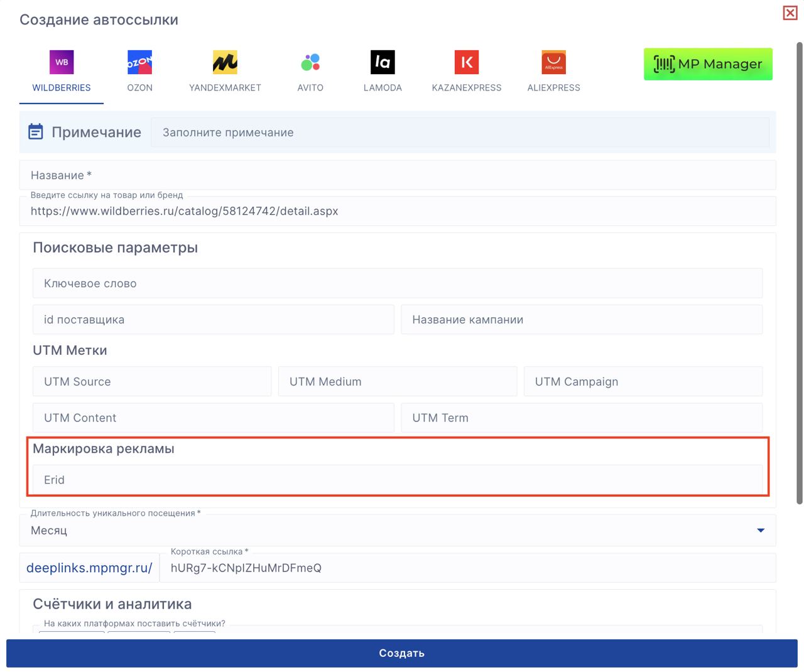Choose the AliExpress logo icon
This screenshot has height=672, width=804.
click(553, 62)
